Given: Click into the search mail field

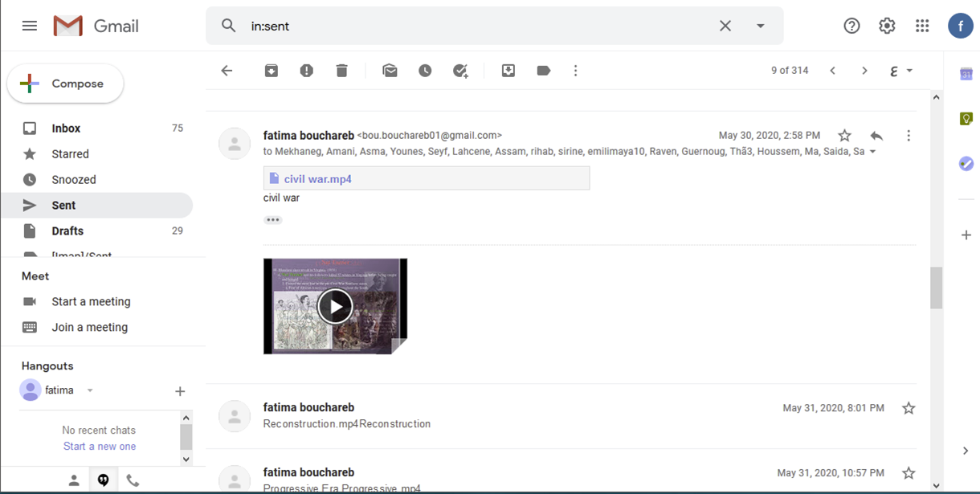Looking at the screenshot, I should [x=482, y=26].
